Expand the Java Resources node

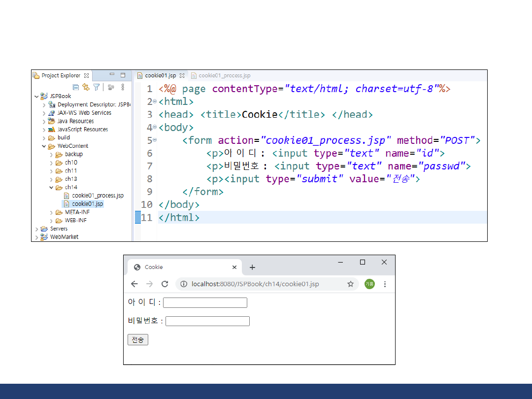pos(44,122)
